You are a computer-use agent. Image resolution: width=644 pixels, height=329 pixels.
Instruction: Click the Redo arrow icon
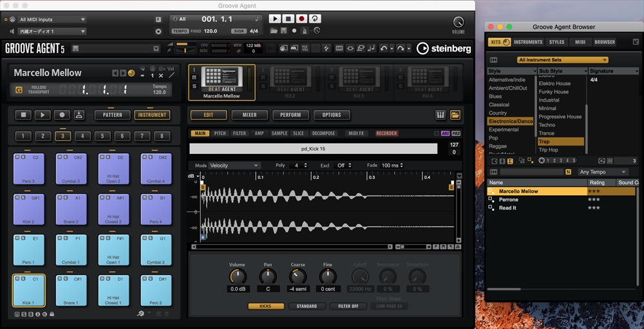pos(401,48)
